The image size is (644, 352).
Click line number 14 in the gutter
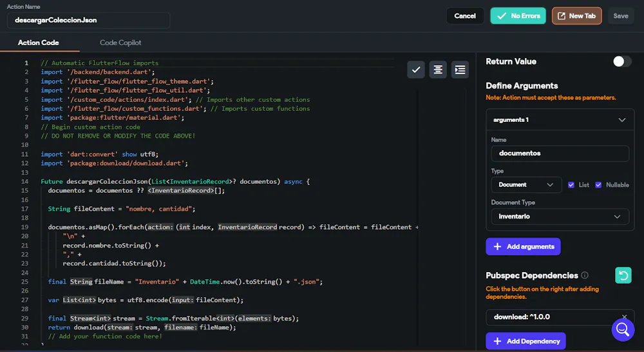[x=24, y=181]
